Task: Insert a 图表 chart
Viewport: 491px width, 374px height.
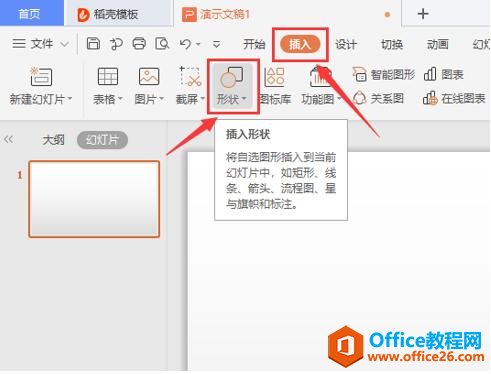Action: [444, 74]
